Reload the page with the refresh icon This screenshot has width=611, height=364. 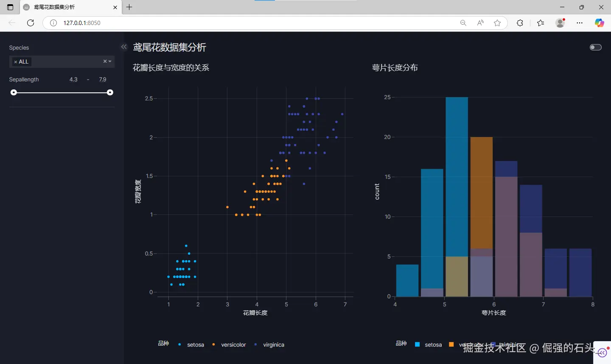pyautogui.click(x=30, y=23)
